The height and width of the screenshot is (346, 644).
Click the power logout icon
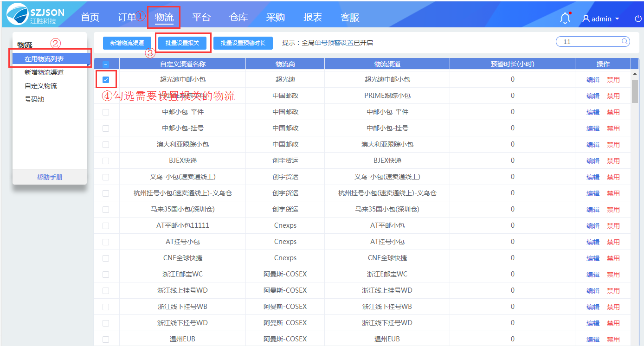pos(638,19)
